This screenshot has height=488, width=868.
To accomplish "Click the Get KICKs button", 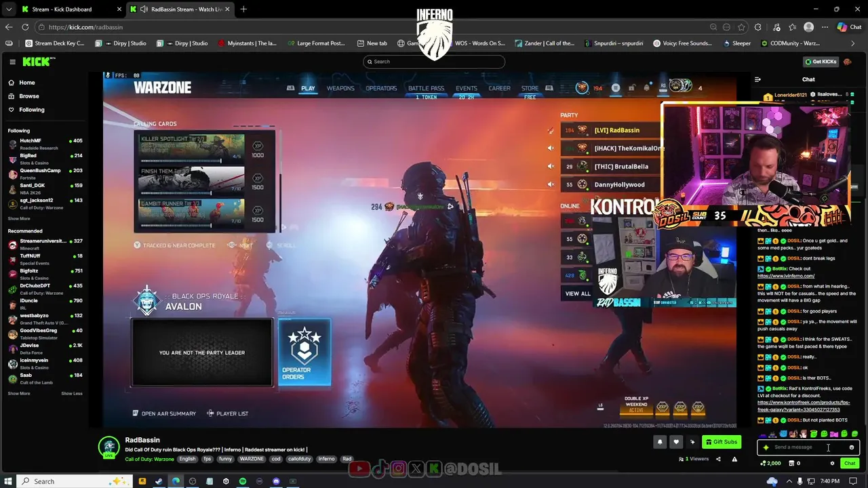I will pyautogui.click(x=821, y=62).
